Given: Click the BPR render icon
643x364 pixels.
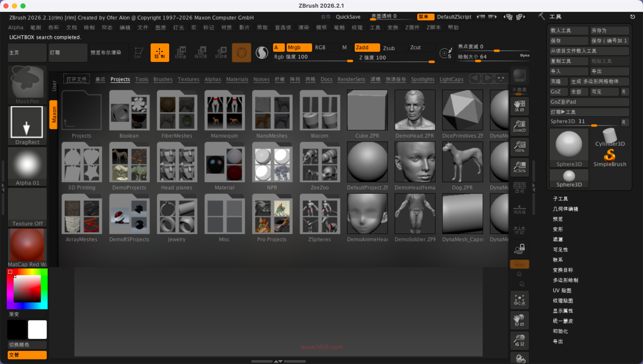Looking at the screenshot, I should (x=519, y=76).
